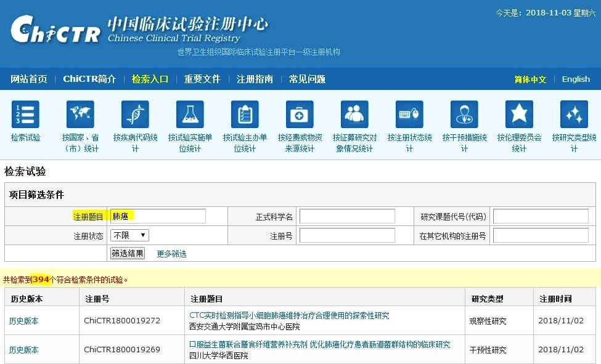Select the flask implementing unit statistics icon

(x=190, y=115)
